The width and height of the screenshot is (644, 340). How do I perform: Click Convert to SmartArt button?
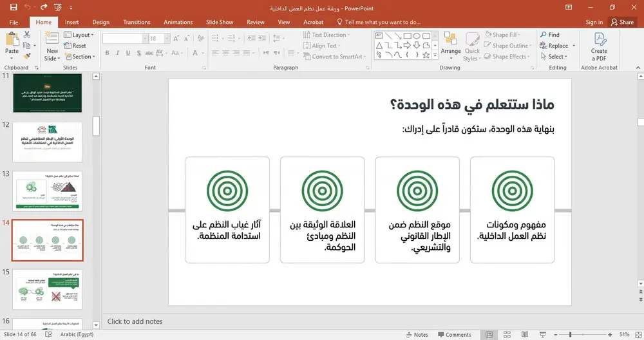[334, 57]
